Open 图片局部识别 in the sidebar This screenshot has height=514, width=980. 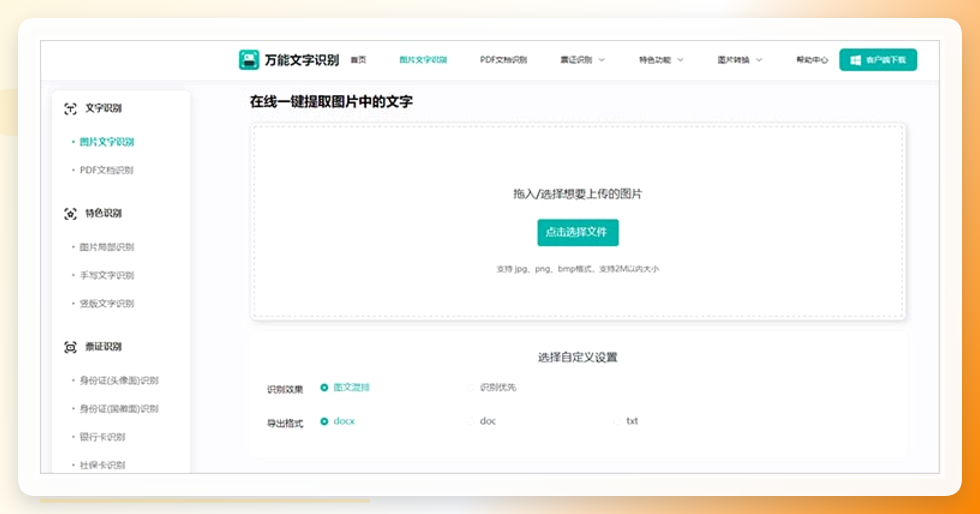[x=107, y=247]
